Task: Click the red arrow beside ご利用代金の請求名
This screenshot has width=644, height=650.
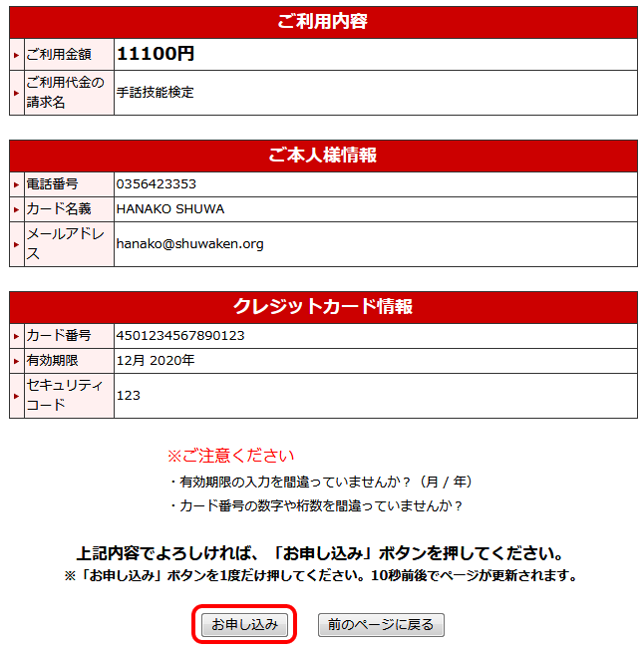Action: (17, 93)
